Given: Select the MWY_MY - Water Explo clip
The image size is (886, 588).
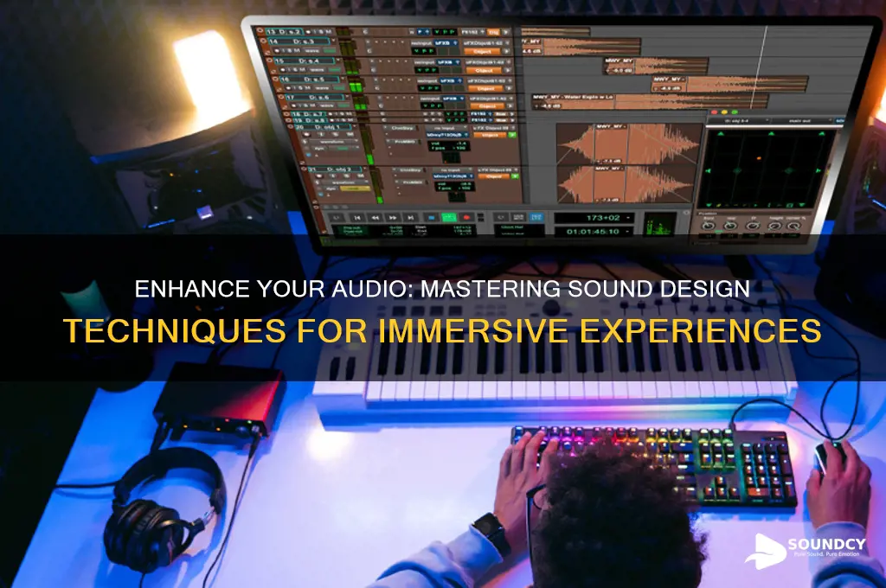Looking at the screenshot, I should coord(650,102).
